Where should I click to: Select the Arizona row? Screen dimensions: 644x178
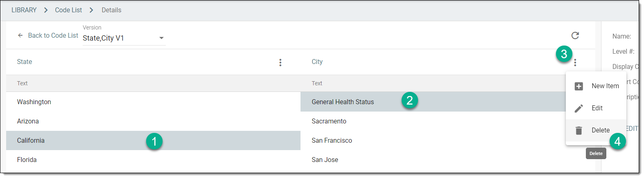pos(153,121)
